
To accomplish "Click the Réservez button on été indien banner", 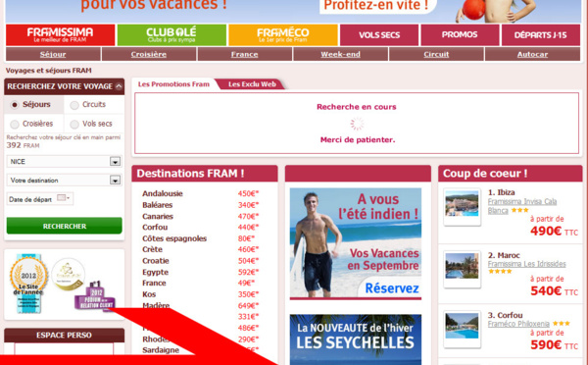I will [391, 288].
